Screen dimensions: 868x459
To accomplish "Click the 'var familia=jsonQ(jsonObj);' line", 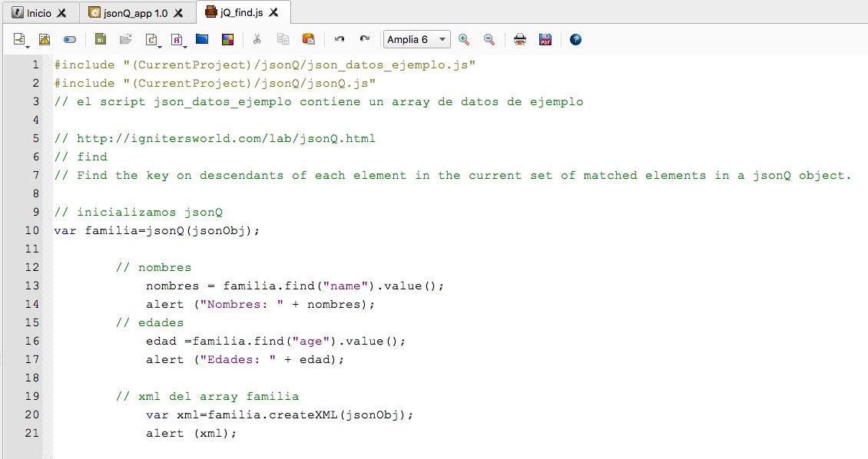I will pos(157,230).
